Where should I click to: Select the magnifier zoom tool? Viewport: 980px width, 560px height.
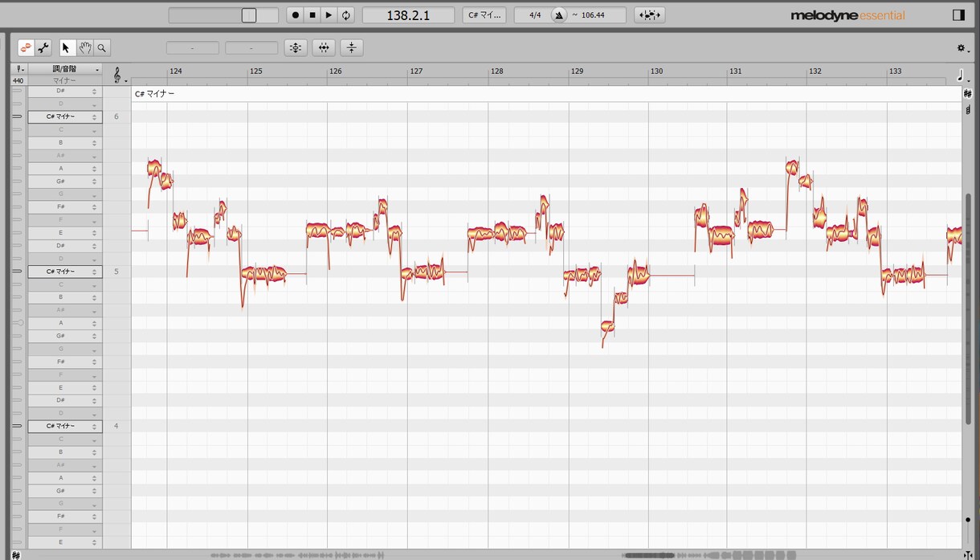[x=102, y=48]
